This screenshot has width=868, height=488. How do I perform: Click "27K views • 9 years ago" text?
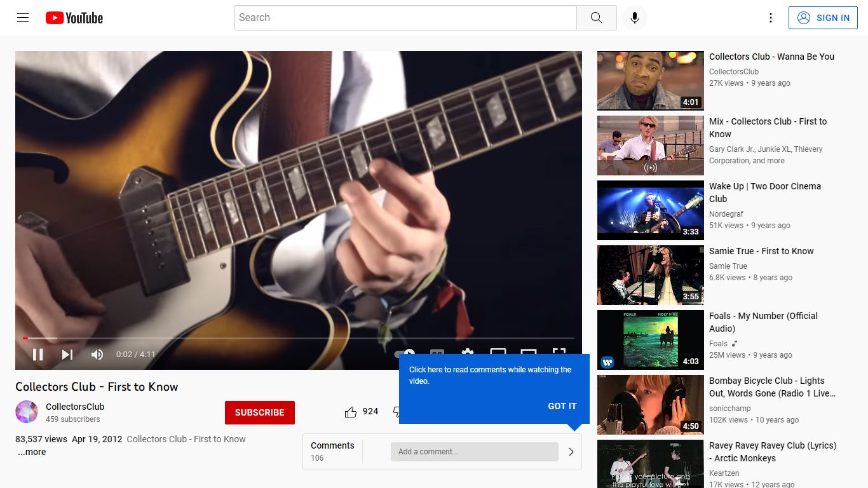pyautogui.click(x=750, y=83)
